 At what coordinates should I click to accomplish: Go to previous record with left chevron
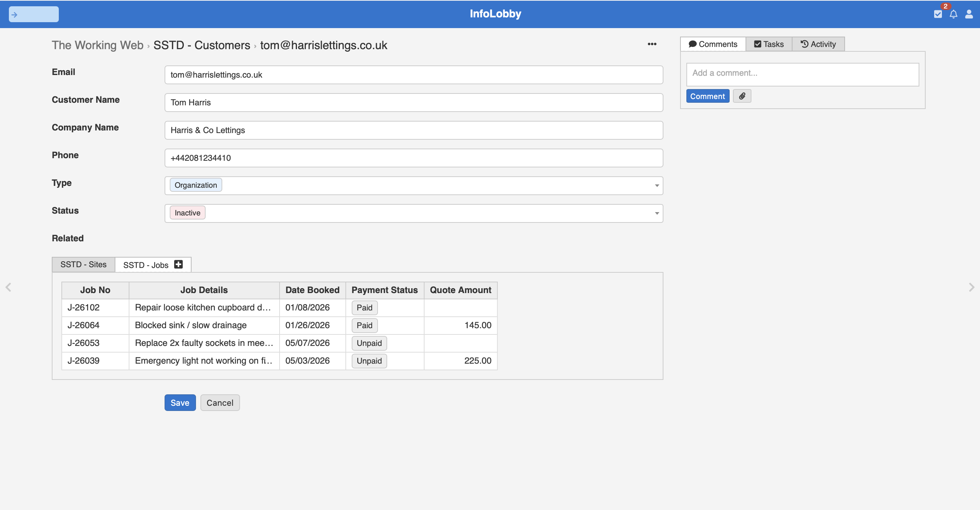point(9,287)
